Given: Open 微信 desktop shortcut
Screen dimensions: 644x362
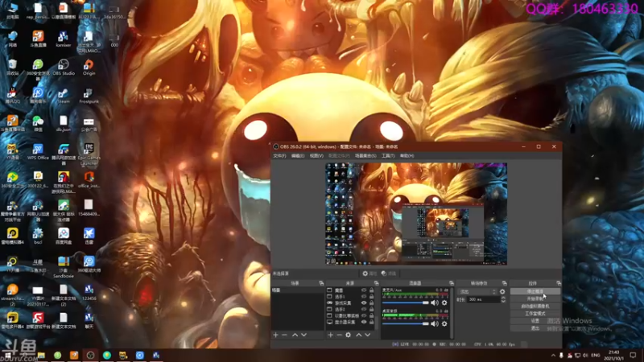Looking at the screenshot, I should (38, 124).
